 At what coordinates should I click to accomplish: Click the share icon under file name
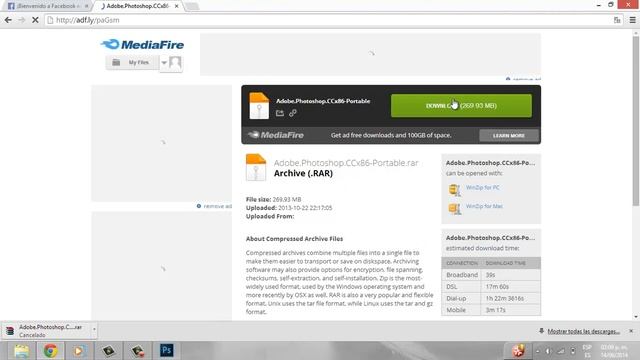(x=280, y=113)
